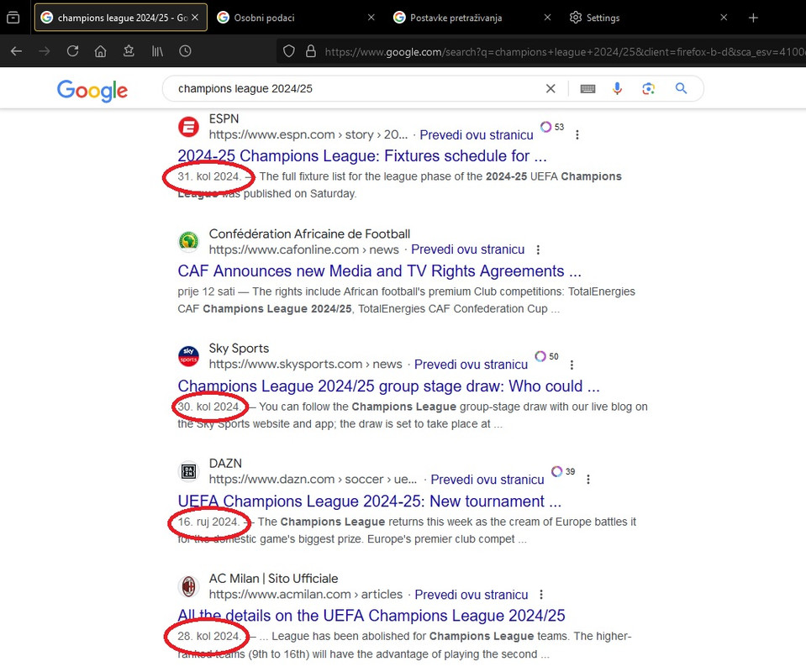Open more options for ESPN result
The width and height of the screenshot is (806, 672).
[x=577, y=134]
